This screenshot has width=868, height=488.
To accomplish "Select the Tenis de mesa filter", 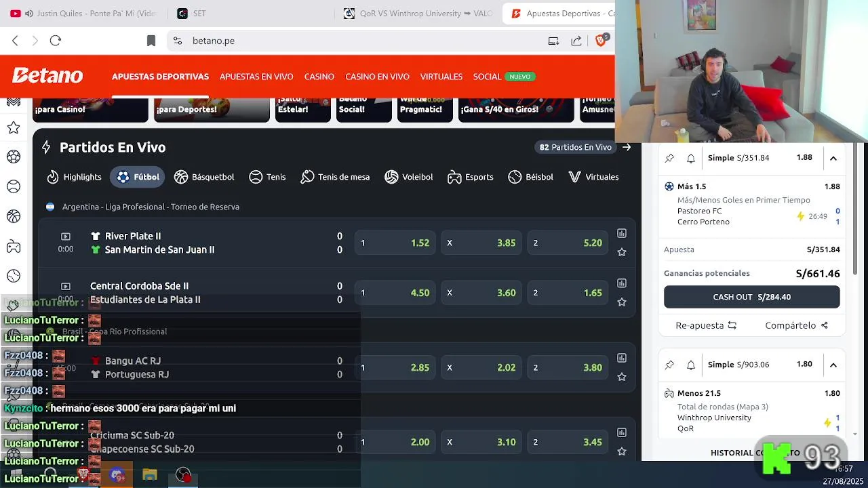I will pyautogui.click(x=335, y=177).
